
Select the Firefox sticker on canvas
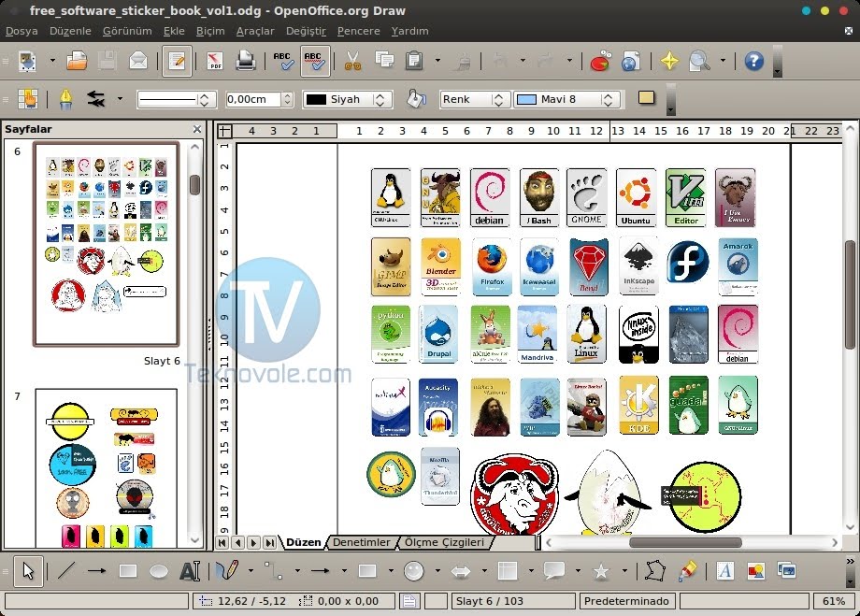tap(492, 266)
